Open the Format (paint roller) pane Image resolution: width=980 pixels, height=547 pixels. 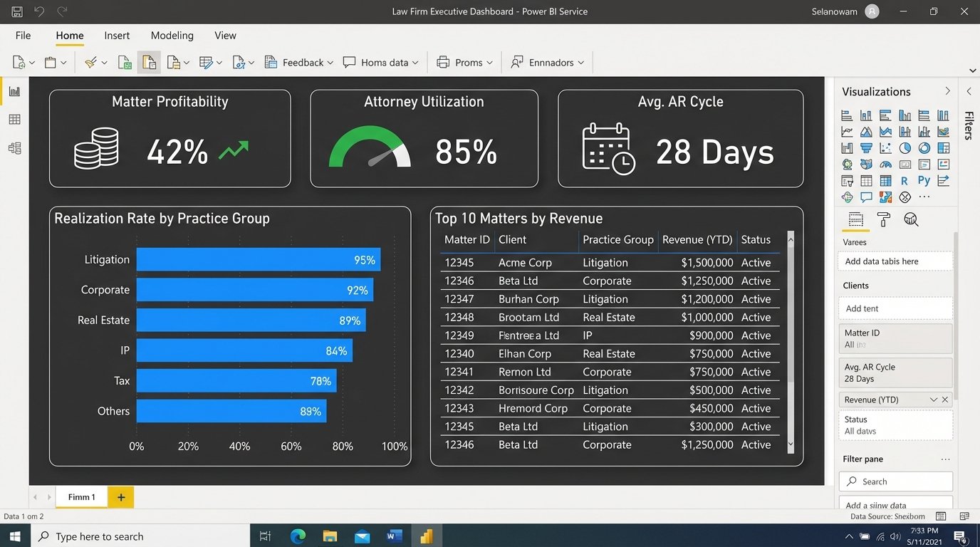885,220
